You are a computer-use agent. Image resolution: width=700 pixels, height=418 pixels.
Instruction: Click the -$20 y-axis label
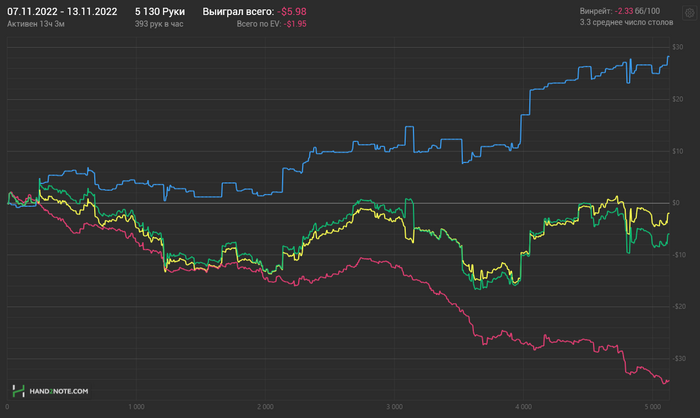679,307
